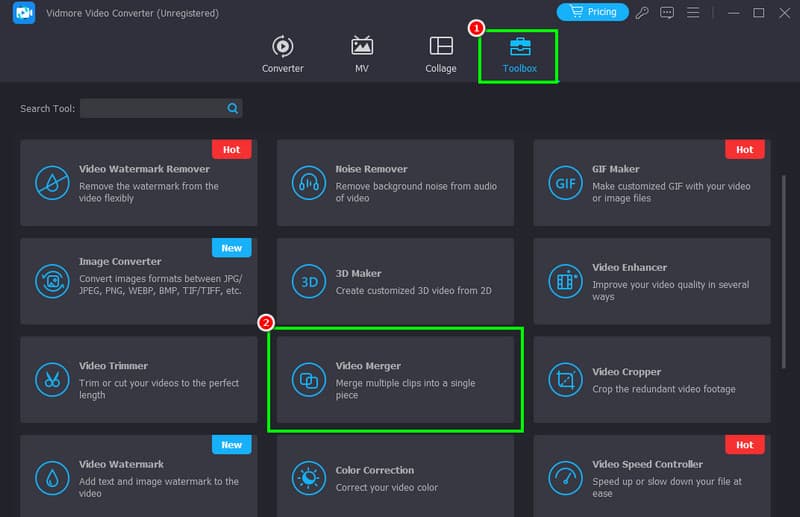The height and width of the screenshot is (517, 800).
Task: Click the Image Converter icon
Action: [50, 281]
